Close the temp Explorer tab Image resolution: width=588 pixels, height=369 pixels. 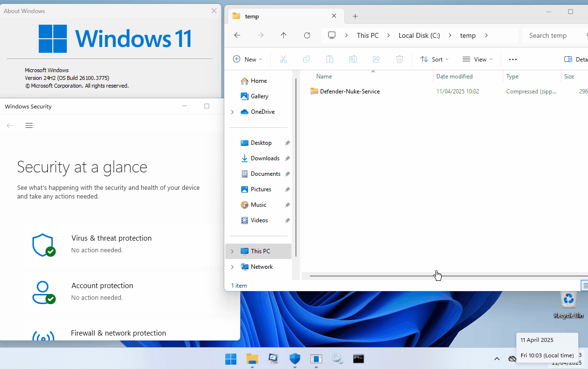point(334,16)
